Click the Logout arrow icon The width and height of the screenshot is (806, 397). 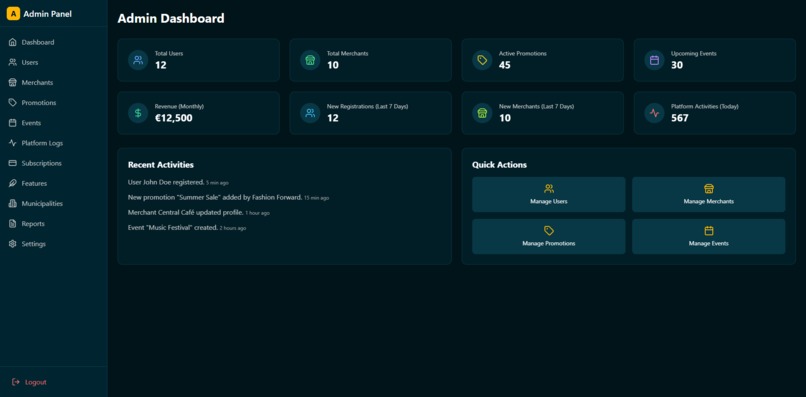click(x=16, y=382)
